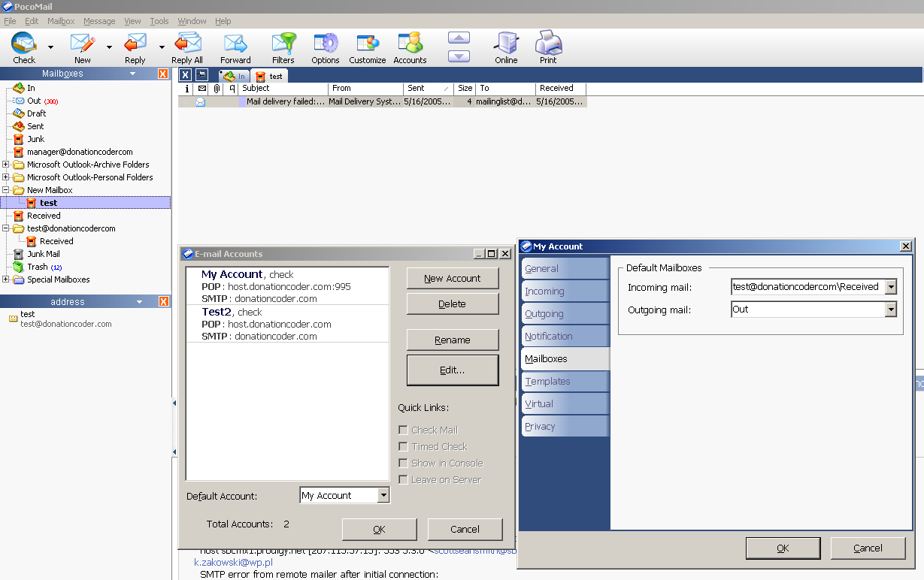Open the Message menu
This screenshot has height=580, width=924.
[99, 21]
